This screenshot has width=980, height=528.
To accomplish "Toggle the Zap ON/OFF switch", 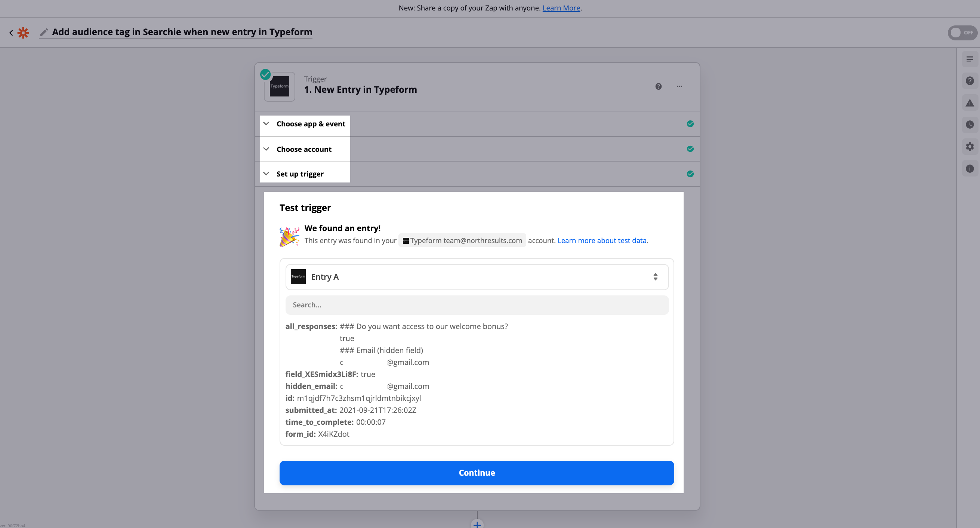I will [962, 33].
